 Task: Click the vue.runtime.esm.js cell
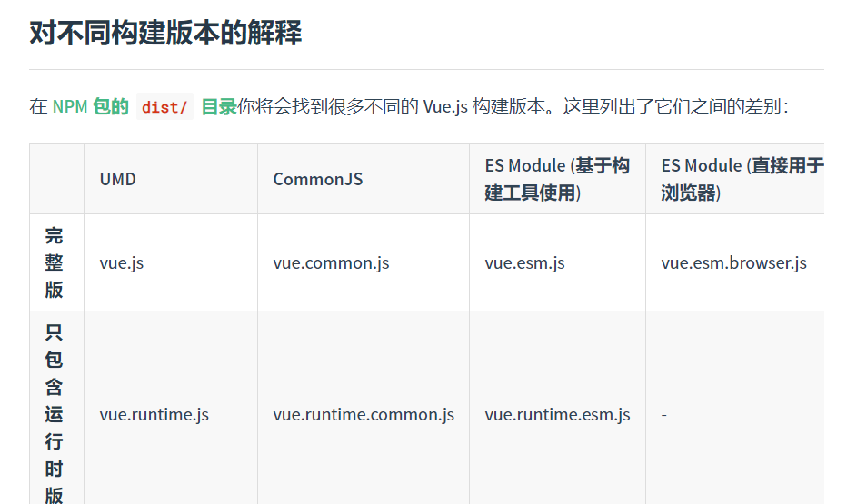pyautogui.click(x=557, y=415)
